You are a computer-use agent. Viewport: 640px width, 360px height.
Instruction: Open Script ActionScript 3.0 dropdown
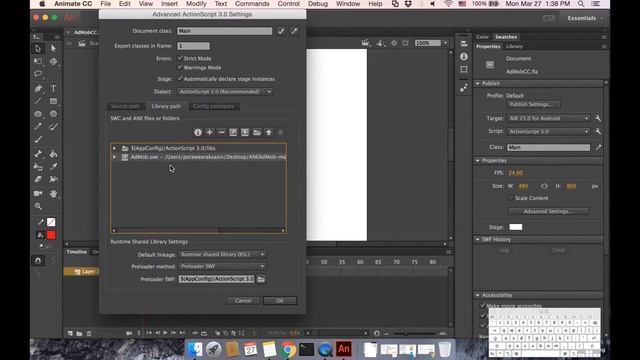coord(549,131)
